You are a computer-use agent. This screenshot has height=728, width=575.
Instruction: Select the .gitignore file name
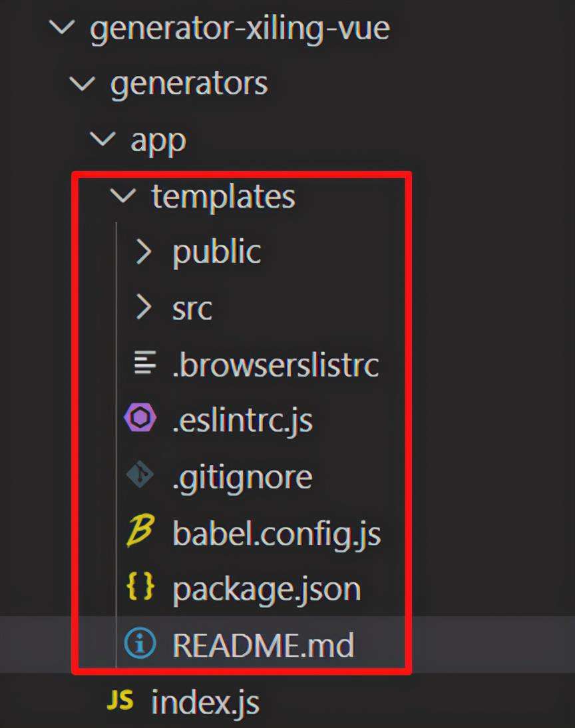point(242,476)
